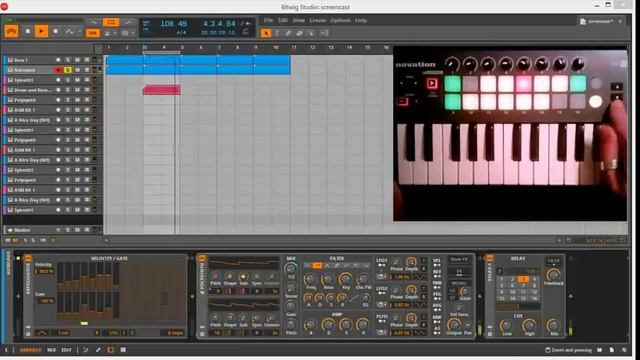Toggle the orange arranger loop button
The image size is (640, 360).
111,22
